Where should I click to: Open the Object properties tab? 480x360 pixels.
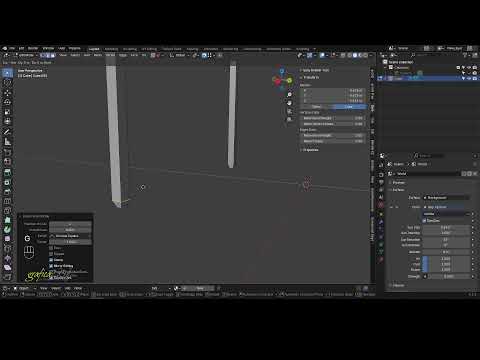[x=381, y=214]
